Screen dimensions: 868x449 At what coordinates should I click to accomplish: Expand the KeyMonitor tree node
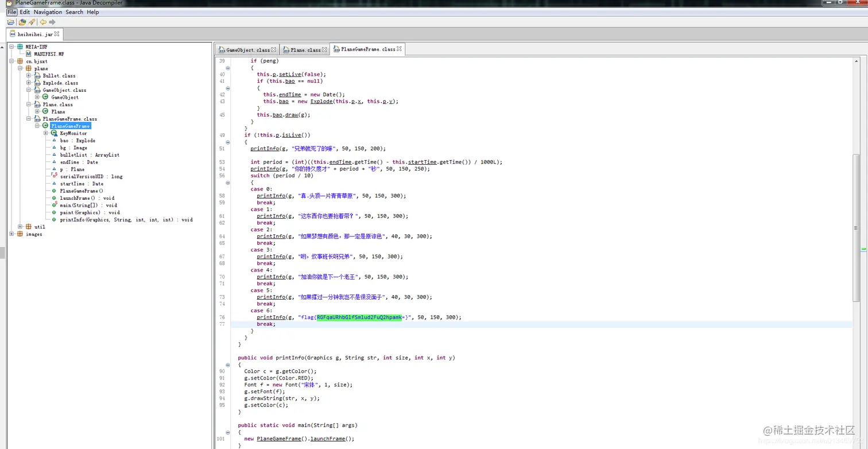(x=46, y=133)
